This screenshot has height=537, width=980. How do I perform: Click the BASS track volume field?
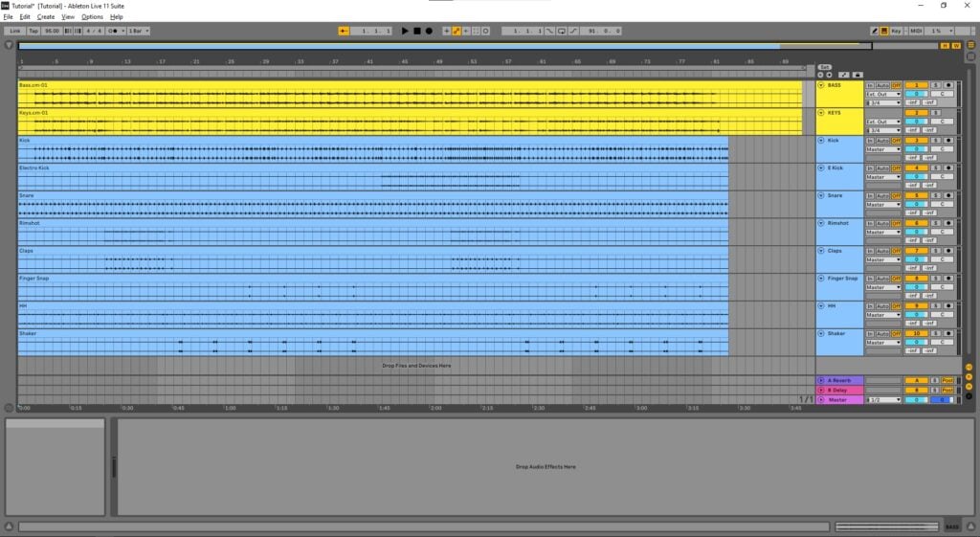pos(916,94)
